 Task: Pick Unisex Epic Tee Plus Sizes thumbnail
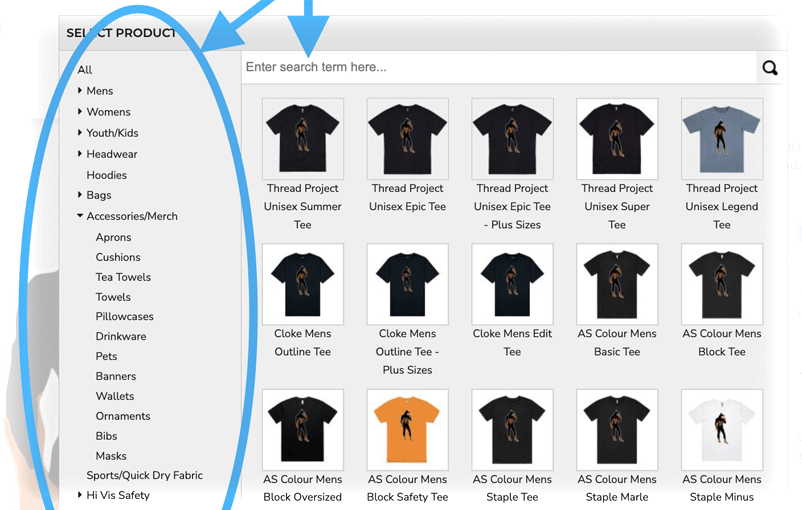point(513,139)
